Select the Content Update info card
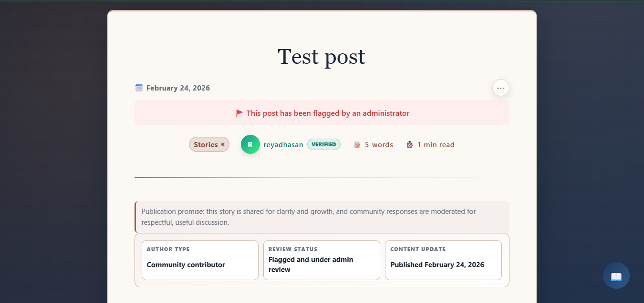Viewport: 644px width, 303px height. (443, 260)
